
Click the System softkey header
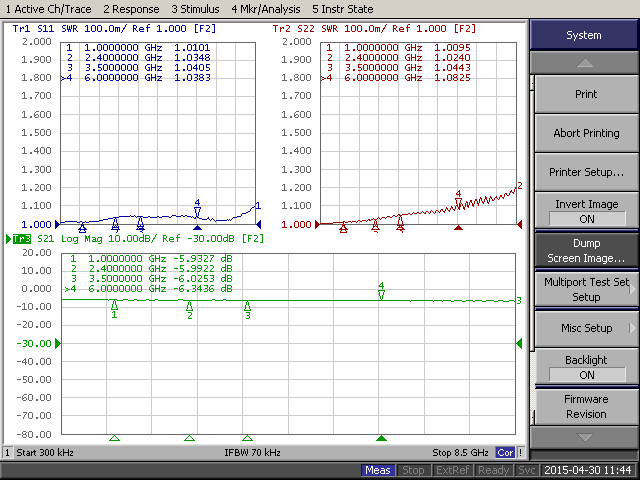point(584,35)
